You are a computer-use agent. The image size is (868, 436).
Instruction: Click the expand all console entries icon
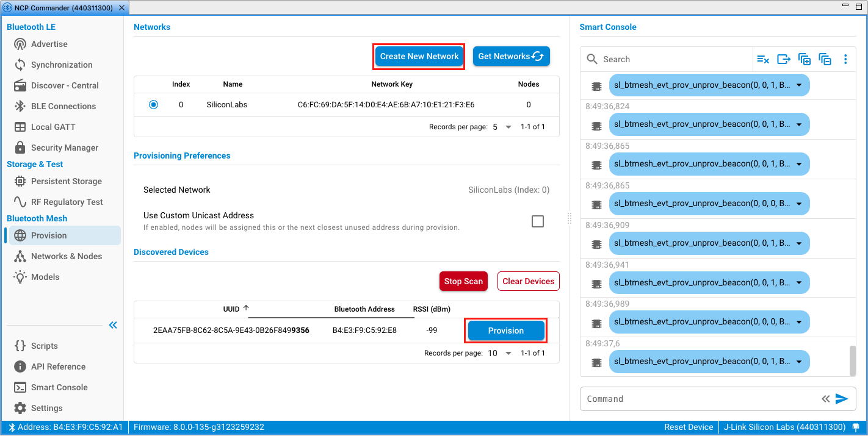[x=805, y=59]
